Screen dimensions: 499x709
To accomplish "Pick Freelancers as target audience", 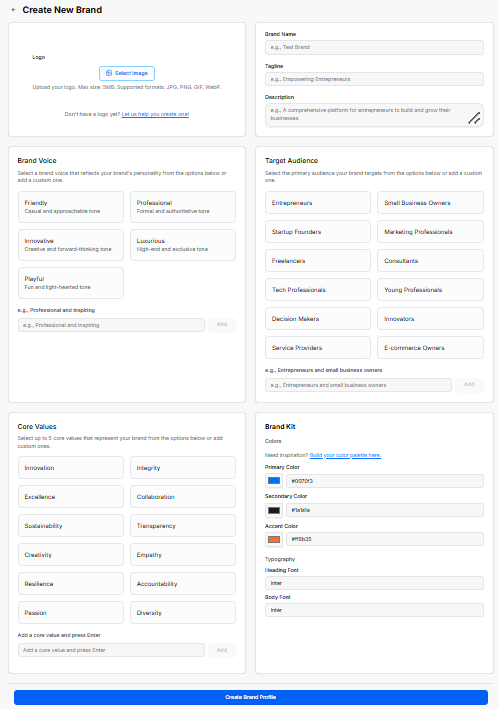I will (318, 261).
